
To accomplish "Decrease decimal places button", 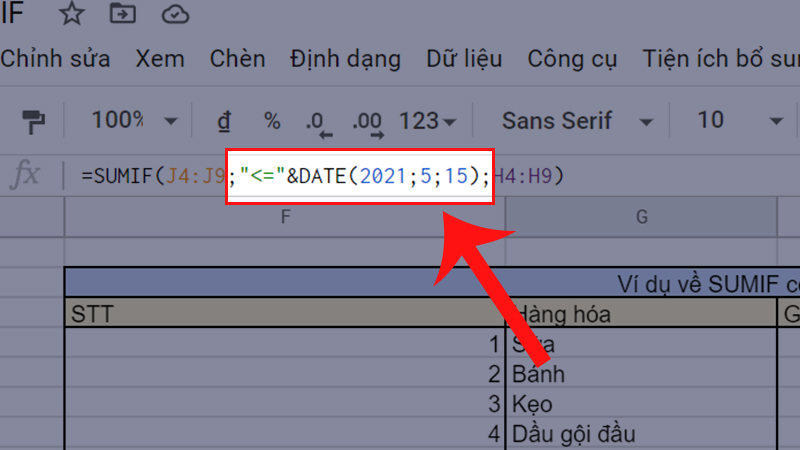I will coord(320,122).
